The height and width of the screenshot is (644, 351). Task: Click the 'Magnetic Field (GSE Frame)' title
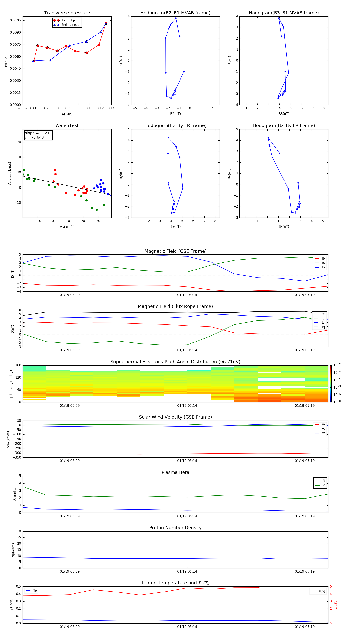(x=175, y=251)
